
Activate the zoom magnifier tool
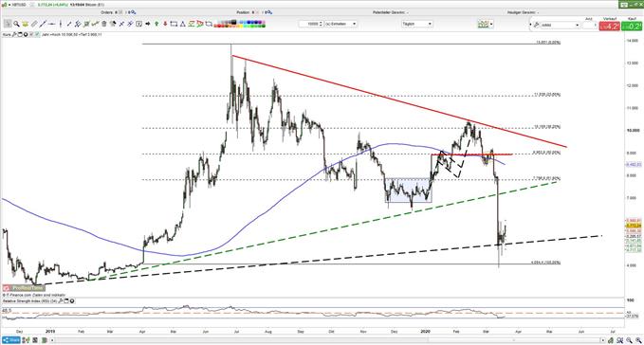tap(16, 24)
